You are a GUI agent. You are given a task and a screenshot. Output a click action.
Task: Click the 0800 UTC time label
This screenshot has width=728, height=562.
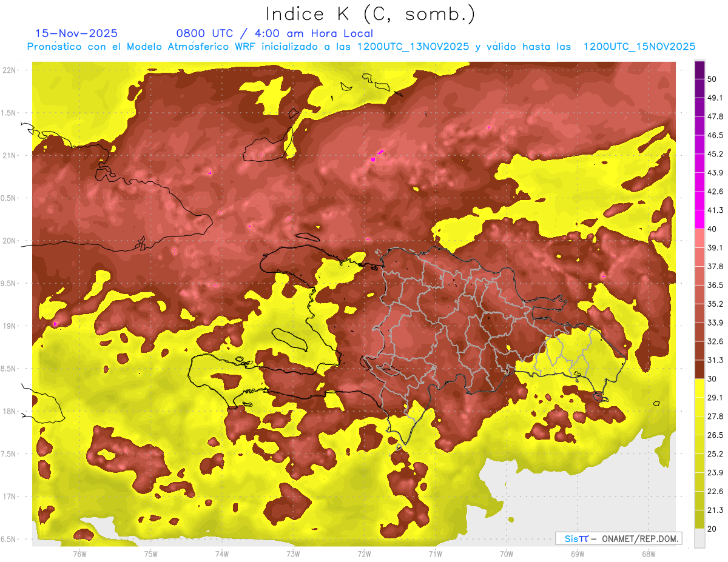tap(206, 33)
